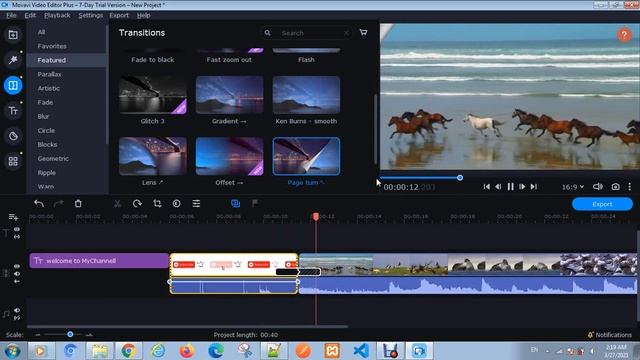Select the Geometric category

[53, 158]
